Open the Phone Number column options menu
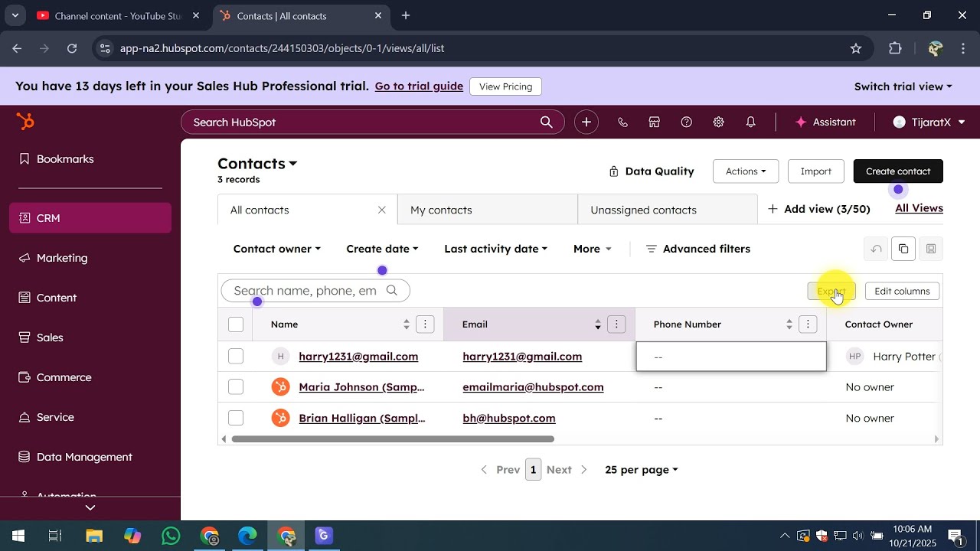Viewport: 980px width, 551px height. pyautogui.click(x=808, y=324)
